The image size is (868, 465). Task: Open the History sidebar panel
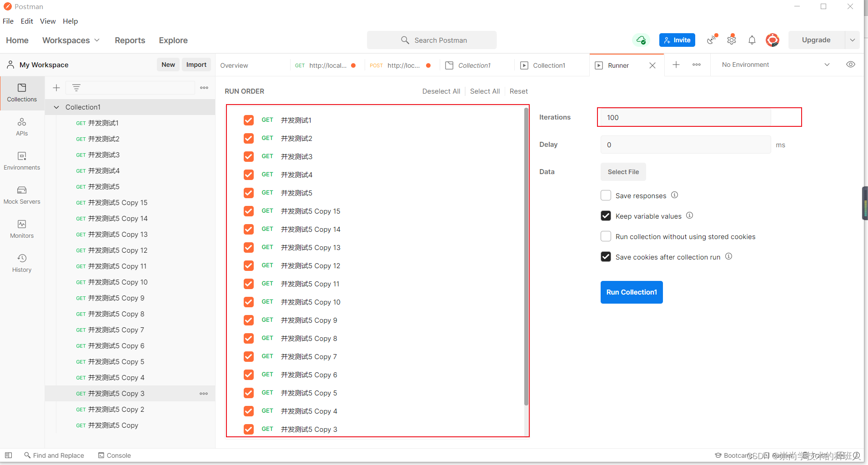[22, 263]
